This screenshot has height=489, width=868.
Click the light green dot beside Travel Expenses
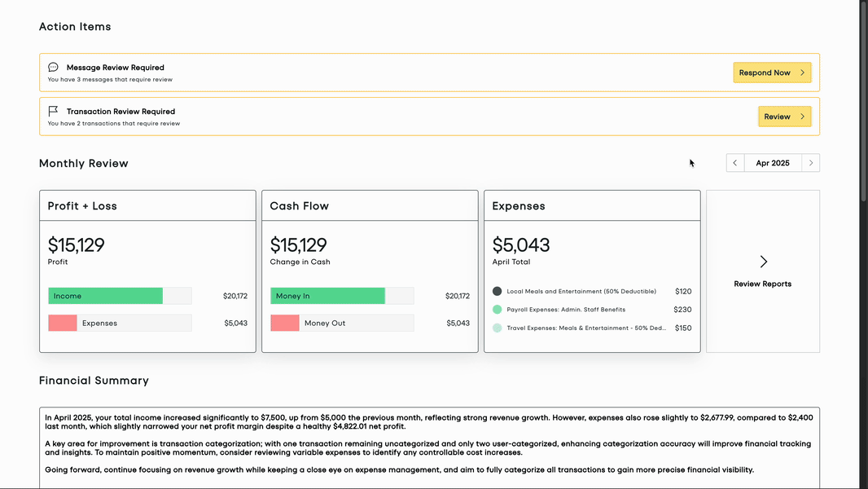[497, 328]
